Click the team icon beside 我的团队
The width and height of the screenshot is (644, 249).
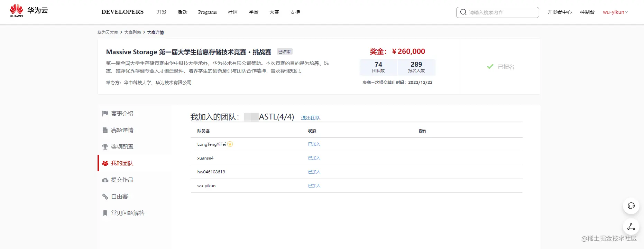[x=105, y=163]
